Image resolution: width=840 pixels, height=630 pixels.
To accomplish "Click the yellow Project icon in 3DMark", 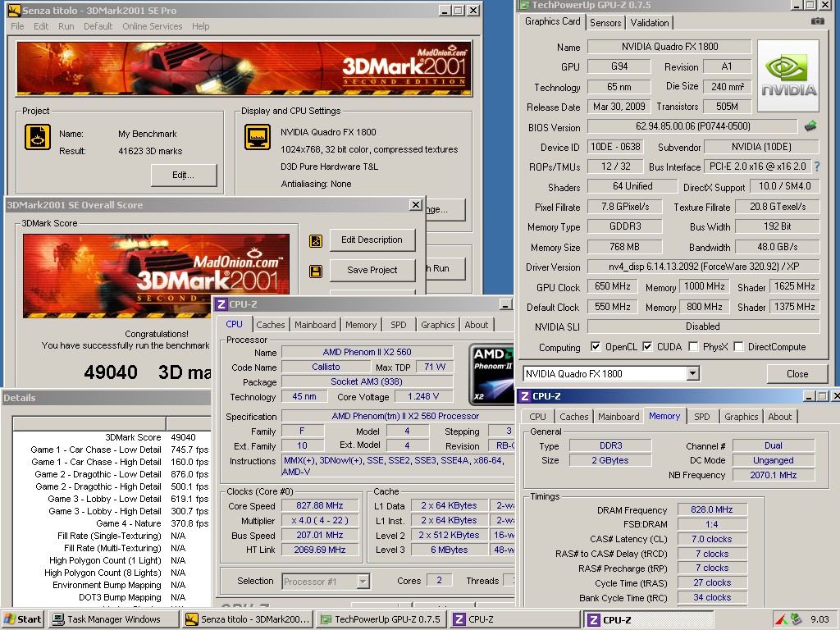I will tap(38, 137).
